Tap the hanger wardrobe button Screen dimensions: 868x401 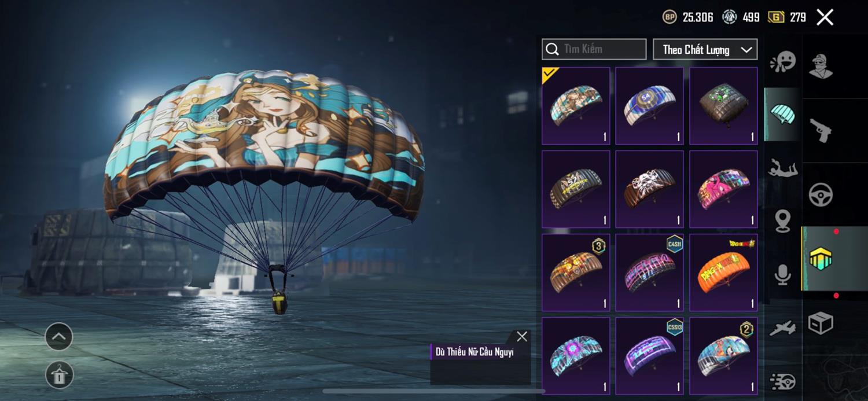click(x=59, y=375)
